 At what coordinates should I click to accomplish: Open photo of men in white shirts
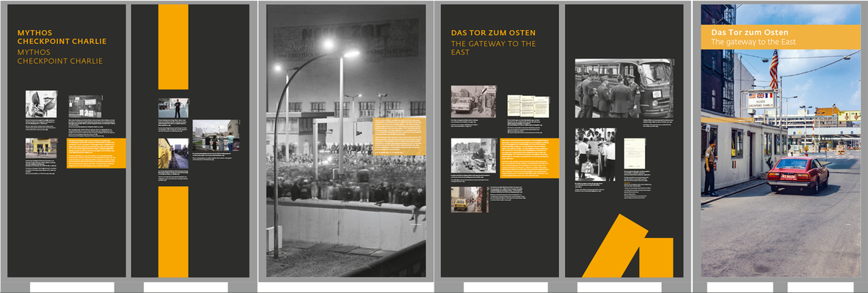pyautogui.click(x=595, y=155)
